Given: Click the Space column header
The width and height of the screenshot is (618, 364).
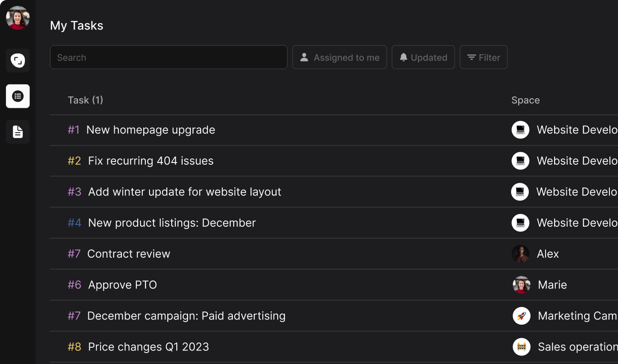Looking at the screenshot, I should 525,100.
